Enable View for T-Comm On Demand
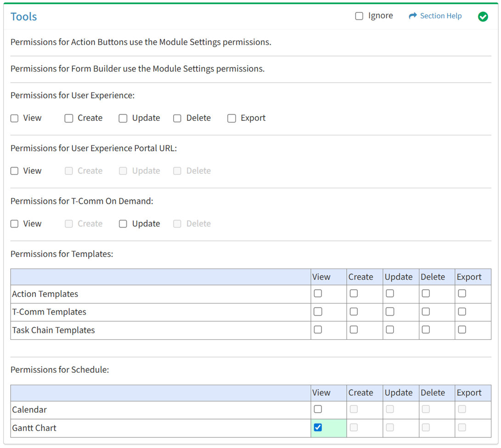501x448 pixels. [x=15, y=224]
